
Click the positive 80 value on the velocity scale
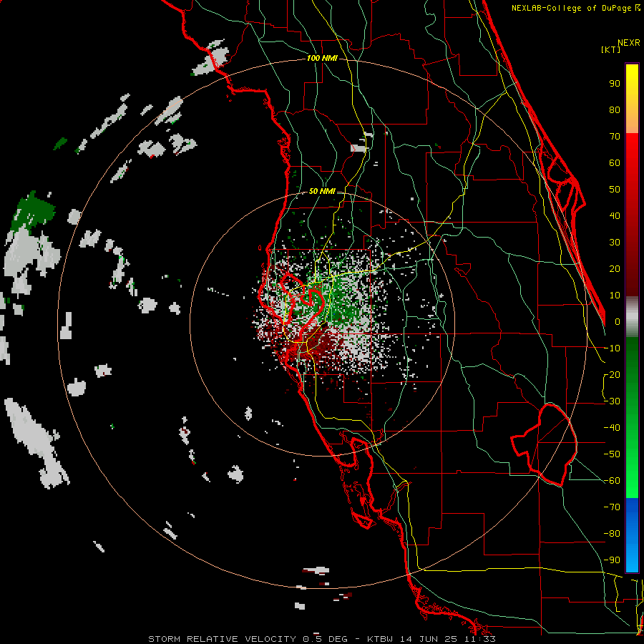tap(615, 110)
